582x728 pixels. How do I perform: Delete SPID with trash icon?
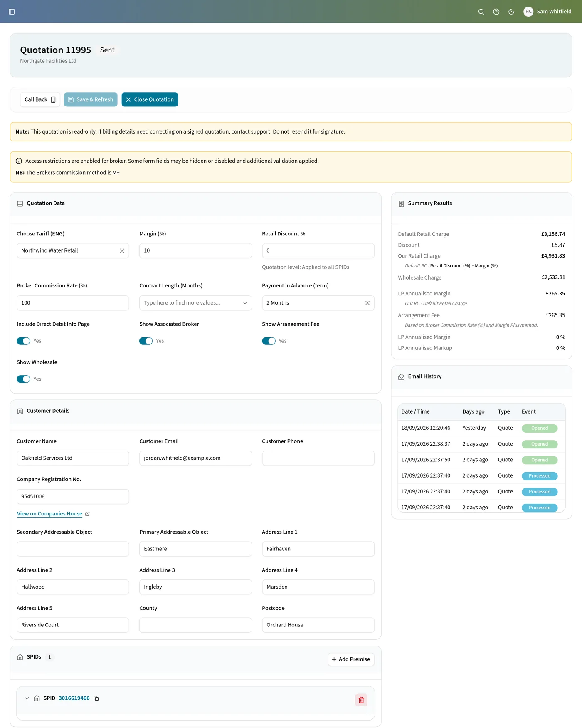[x=361, y=700]
